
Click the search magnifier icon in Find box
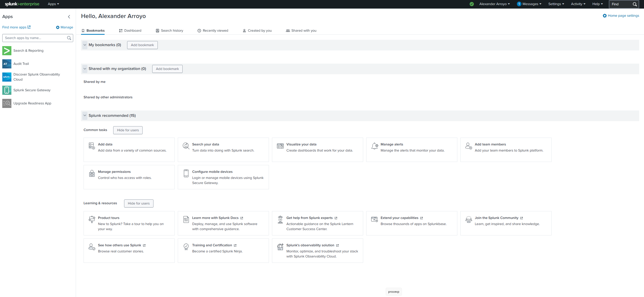click(635, 4)
